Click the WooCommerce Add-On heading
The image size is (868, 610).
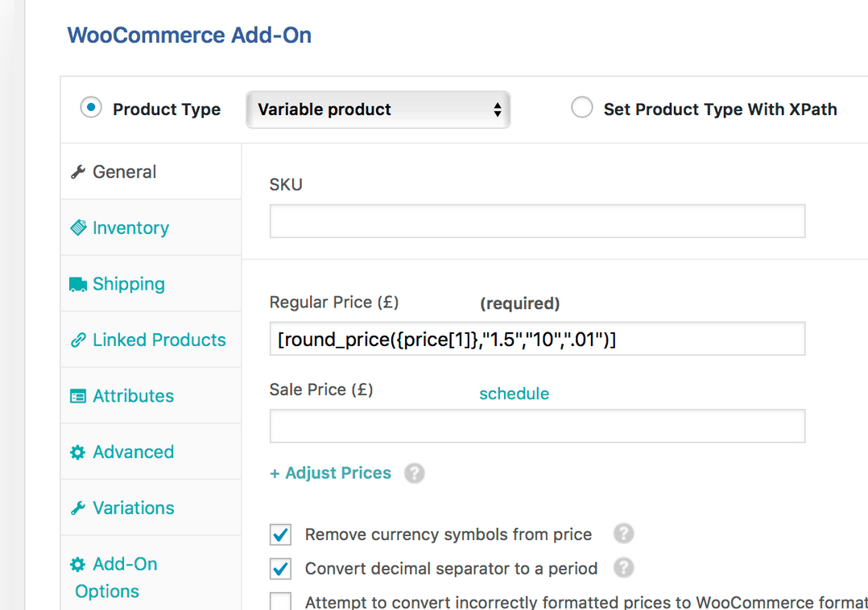coord(189,35)
